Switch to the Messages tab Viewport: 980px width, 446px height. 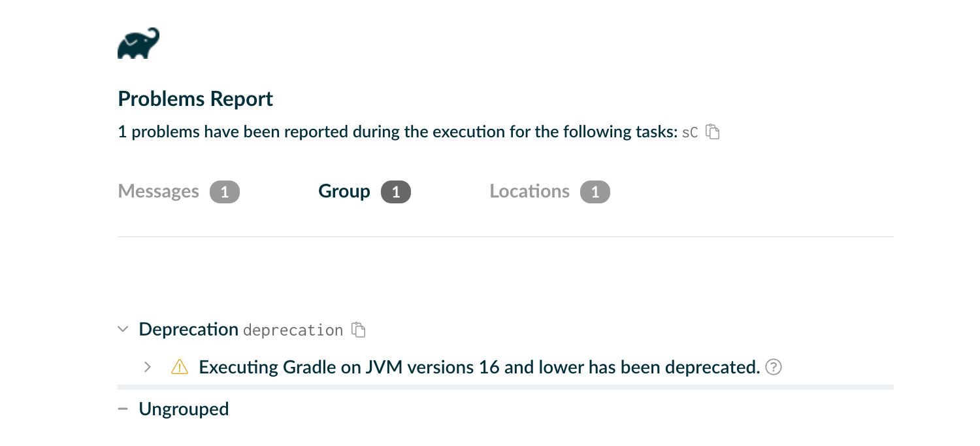click(x=158, y=191)
